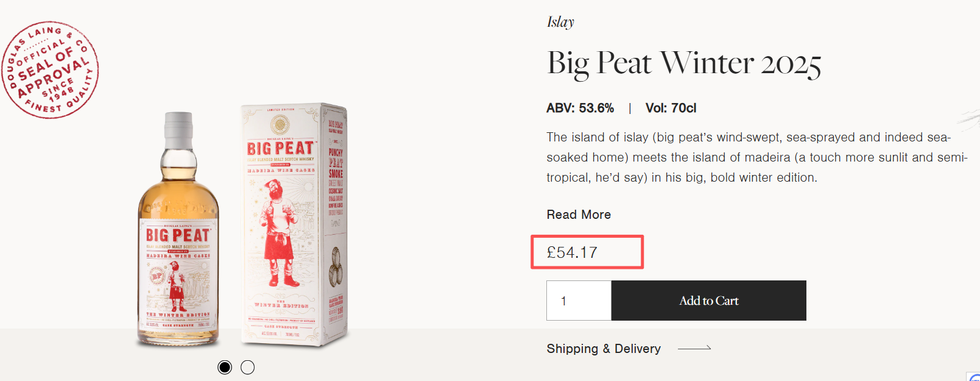Image resolution: width=980 pixels, height=381 pixels.
Task: Click the Douglas Laing seal of approval stamp
Action: pyautogui.click(x=50, y=70)
